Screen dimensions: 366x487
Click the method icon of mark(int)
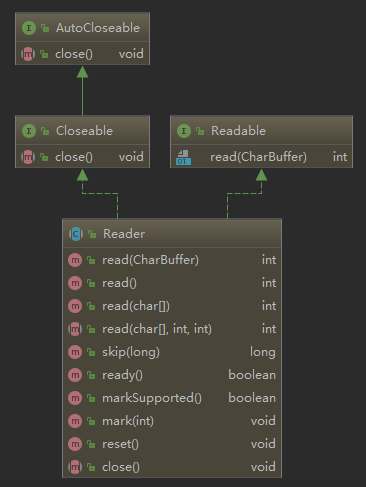(75, 421)
